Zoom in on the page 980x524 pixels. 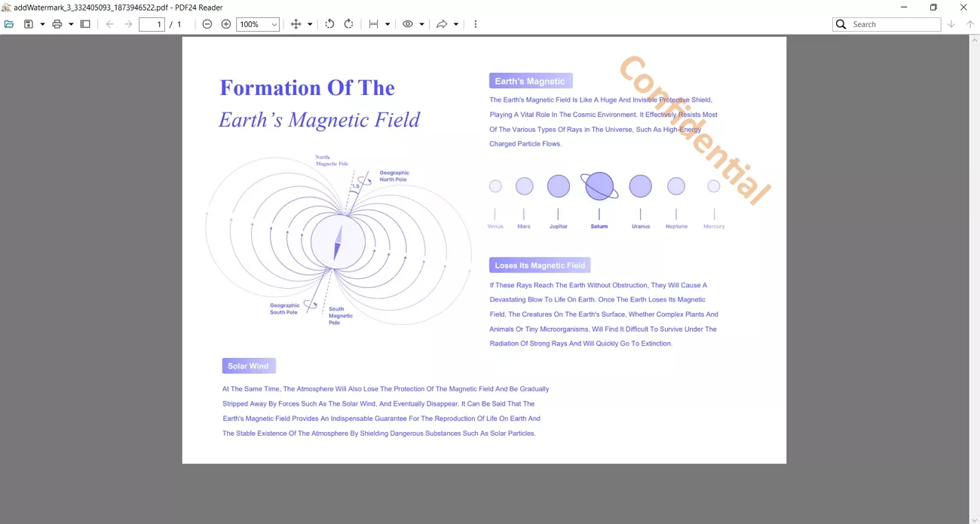click(x=226, y=23)
